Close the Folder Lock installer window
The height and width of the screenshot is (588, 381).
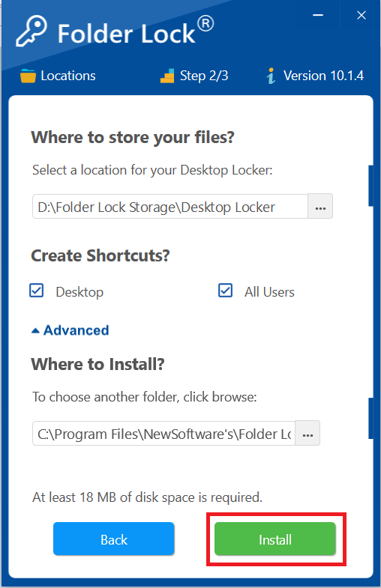[361, 16]
